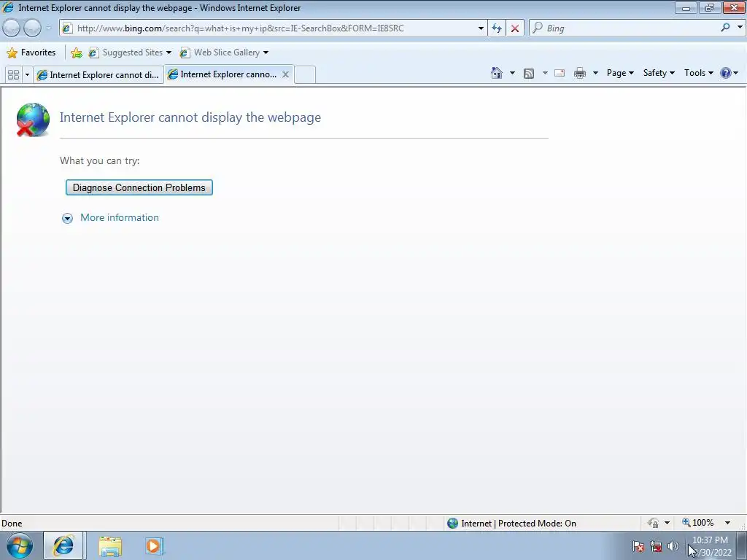Viewport: 747px width, 560px height.
Task: Close the active tab with its X
Action: 285,74
